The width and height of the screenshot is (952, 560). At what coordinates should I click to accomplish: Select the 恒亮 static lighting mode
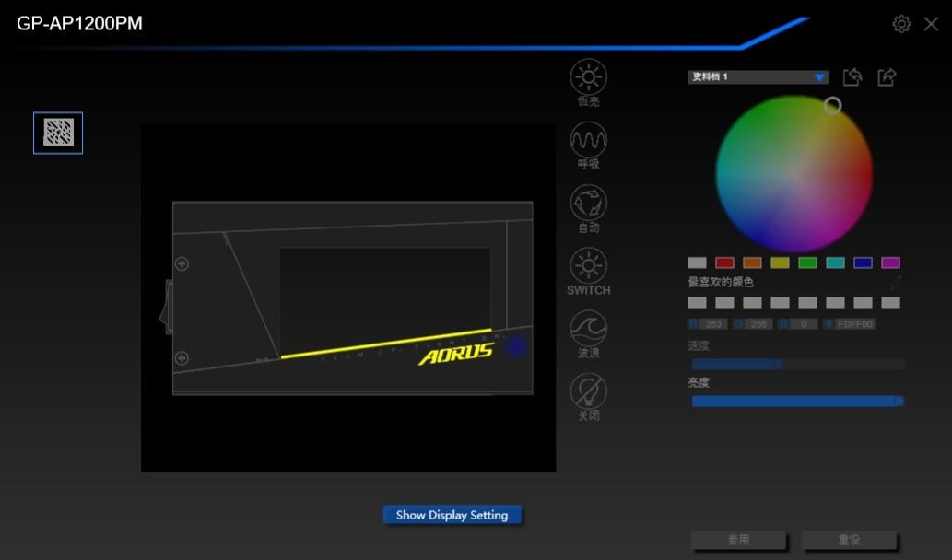coord(588,77)
